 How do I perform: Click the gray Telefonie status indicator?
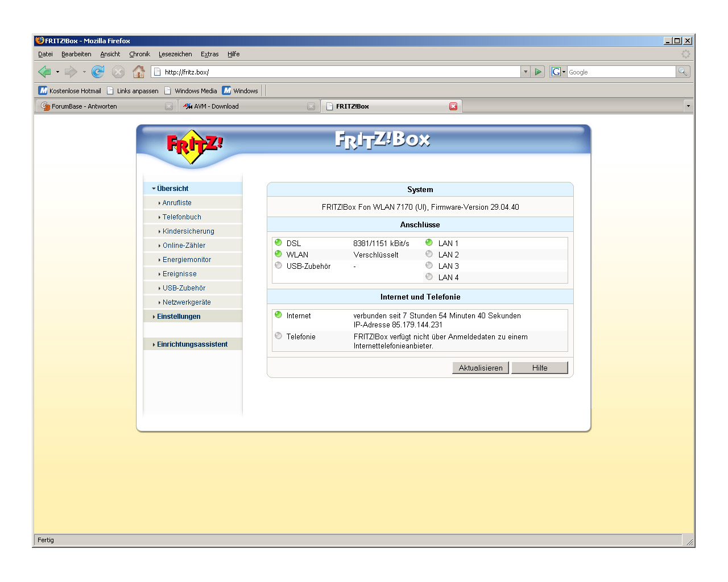tap(278, 336)
